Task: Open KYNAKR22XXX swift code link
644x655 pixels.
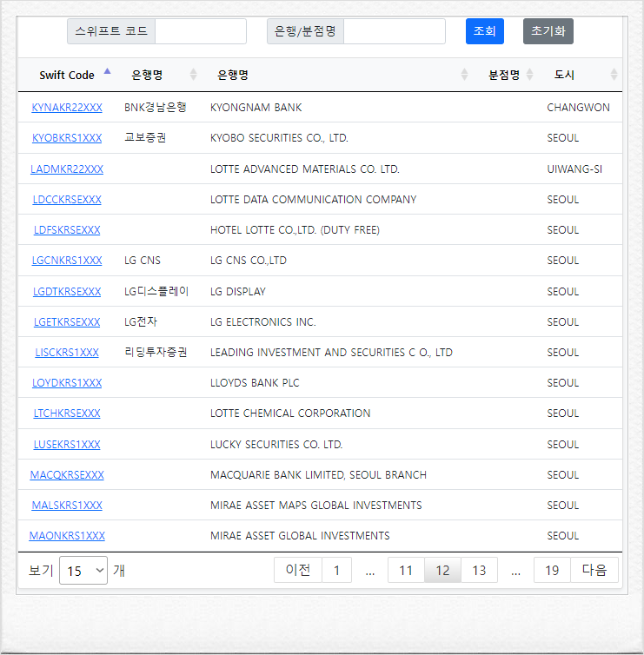Action: [x=67, y=108]
